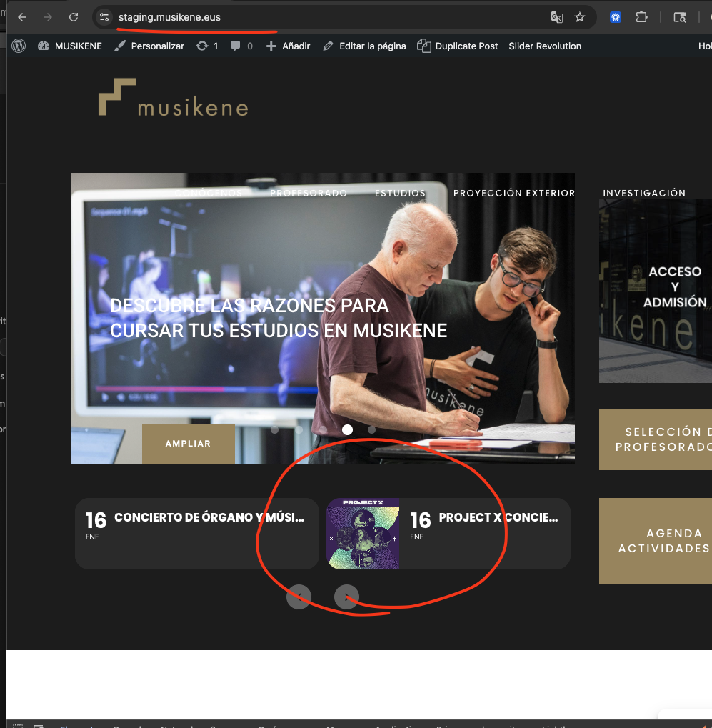Viewport: 712px width, 728px height.
Task: Click the WordPress logo in admin bar
Action: pos(19,46)
